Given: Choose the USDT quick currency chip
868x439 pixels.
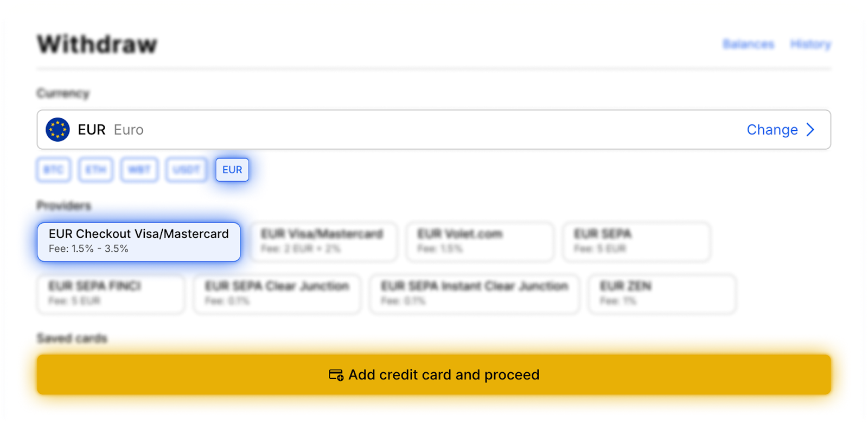Looking at the screenshot, I should pos(186,170).
